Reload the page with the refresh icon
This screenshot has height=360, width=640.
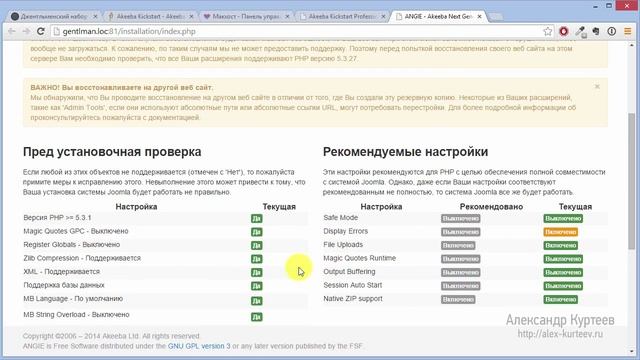pyautogui.click(x=40, y=31)
